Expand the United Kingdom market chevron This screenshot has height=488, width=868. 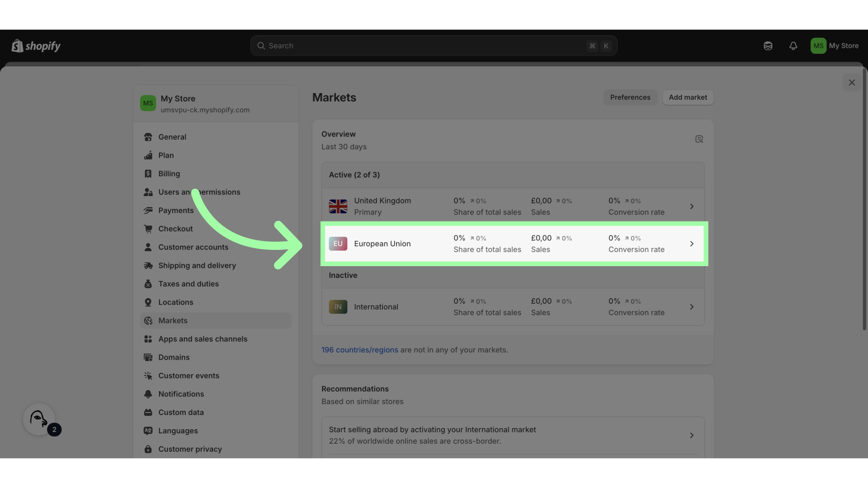(692, 206)
